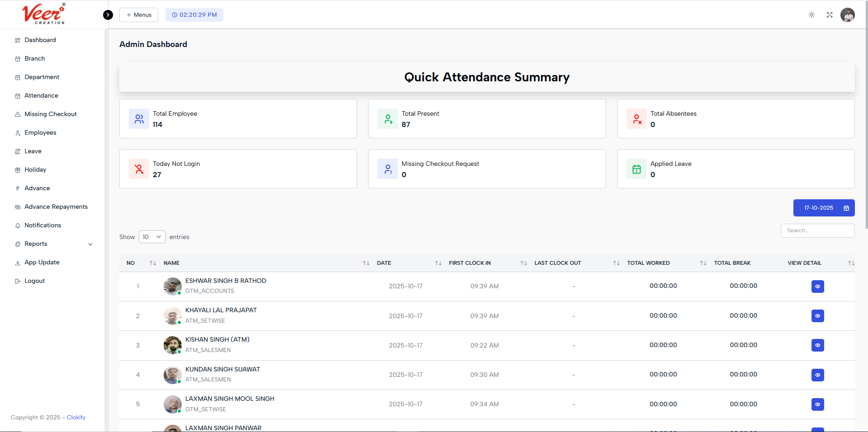
Task: Click the Menus button
Action: 139,15
